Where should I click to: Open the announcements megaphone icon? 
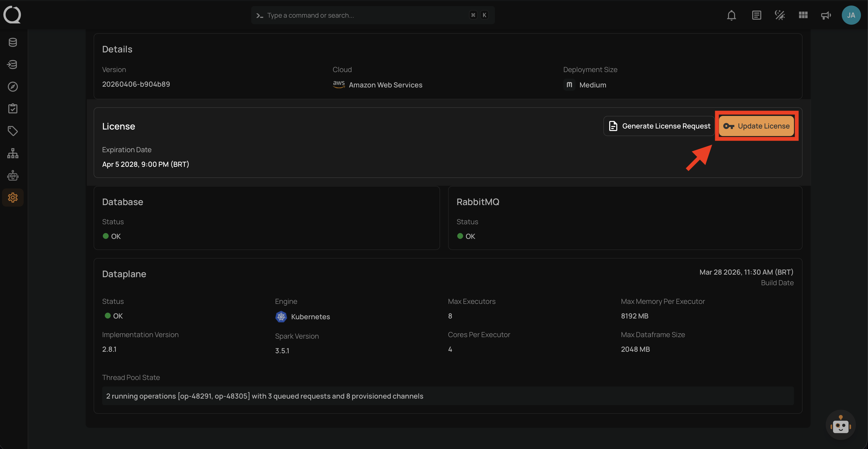[x=826, y=15]
